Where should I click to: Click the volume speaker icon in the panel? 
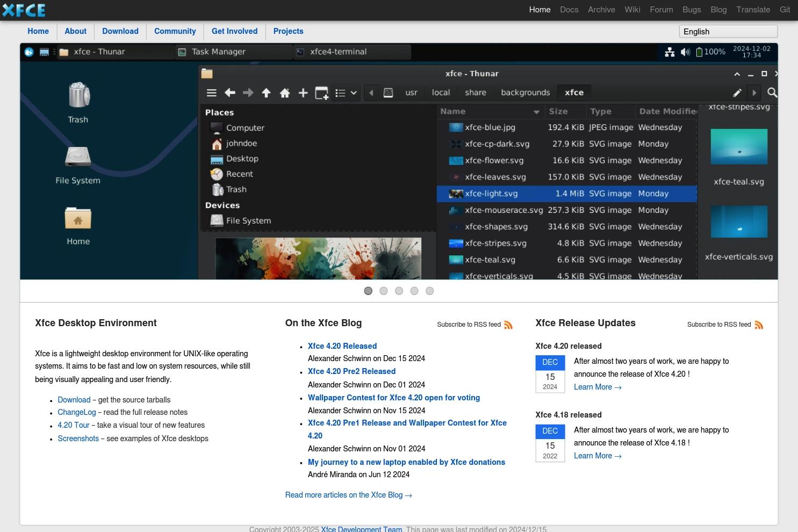[685, 52]
